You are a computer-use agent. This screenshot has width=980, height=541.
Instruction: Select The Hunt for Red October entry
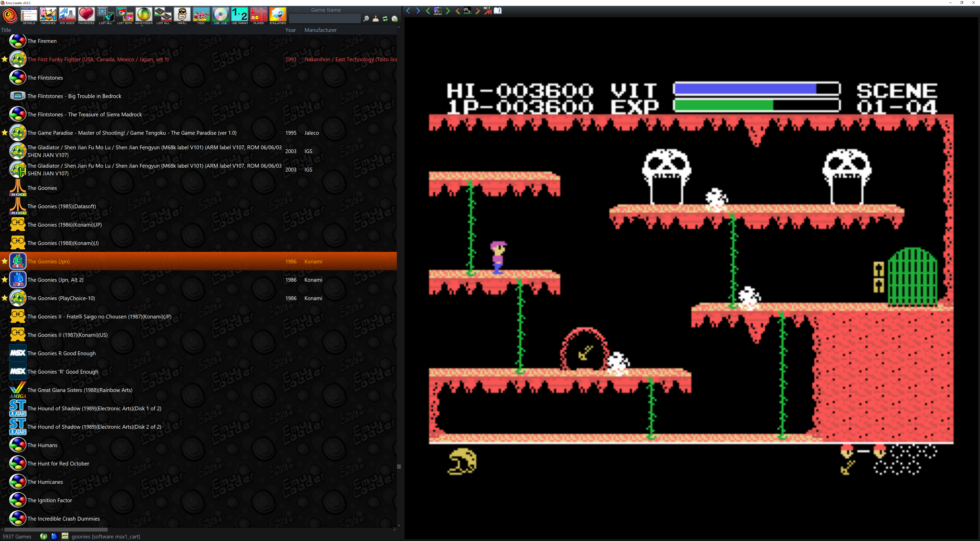58,463
